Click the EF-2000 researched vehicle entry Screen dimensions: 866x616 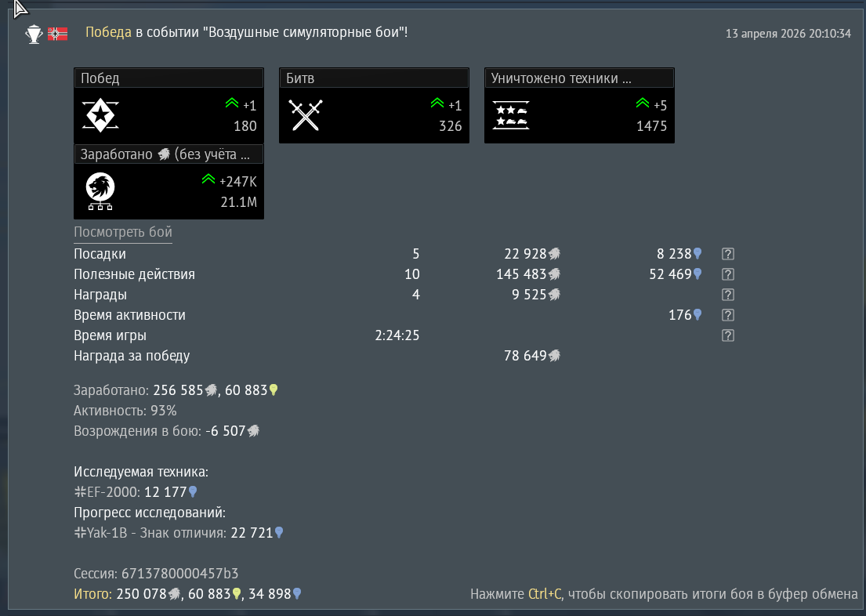[x=107, y=492]
